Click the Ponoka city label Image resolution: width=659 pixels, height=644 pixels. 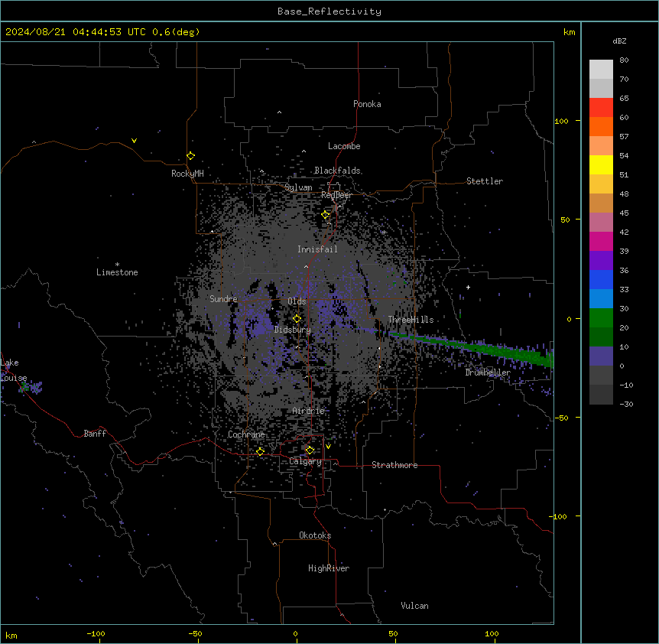[x=367, y=104]
